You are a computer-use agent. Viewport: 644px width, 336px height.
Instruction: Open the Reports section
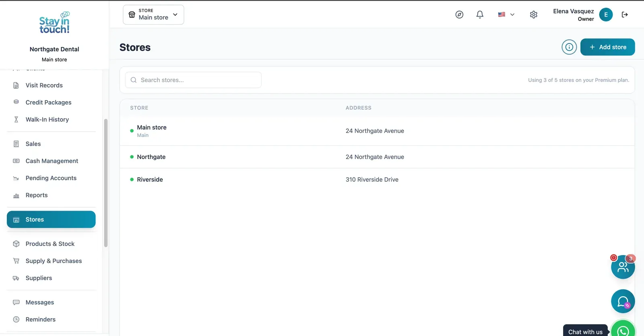point(51,195)
